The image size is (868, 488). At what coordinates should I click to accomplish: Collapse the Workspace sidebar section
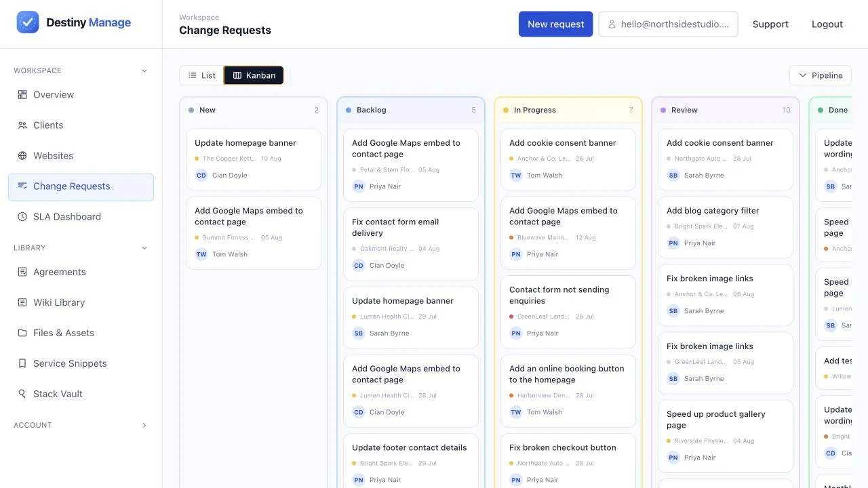(x=144, y=70)
